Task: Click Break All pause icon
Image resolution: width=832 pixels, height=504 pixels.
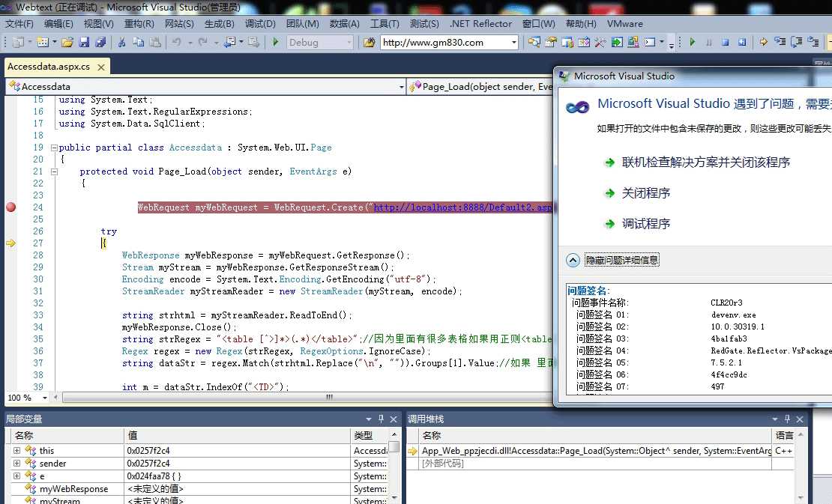Action: point(708,43)
